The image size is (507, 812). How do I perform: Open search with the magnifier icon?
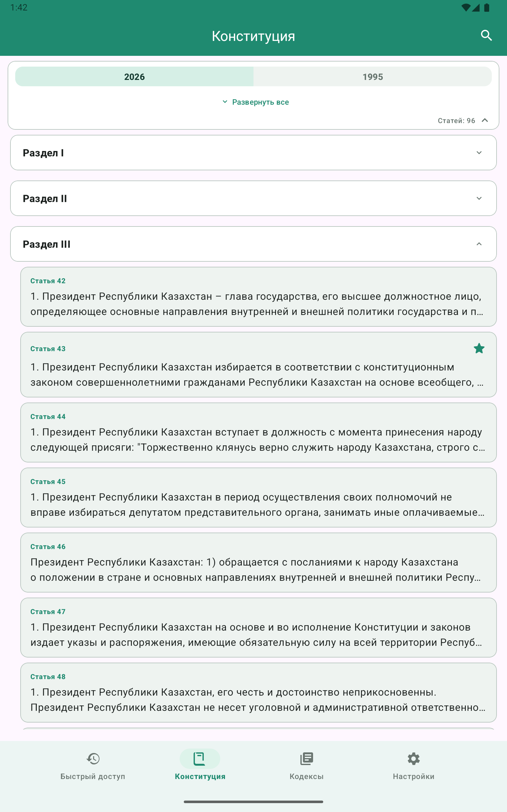click(x=486, y=36)
